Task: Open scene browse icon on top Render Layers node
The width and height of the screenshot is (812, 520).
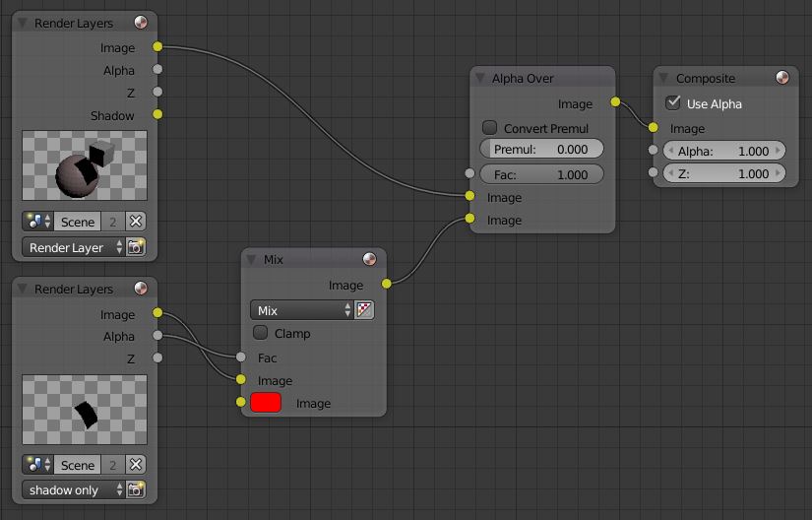Action: pyautogui.click(x=37, y=222)
